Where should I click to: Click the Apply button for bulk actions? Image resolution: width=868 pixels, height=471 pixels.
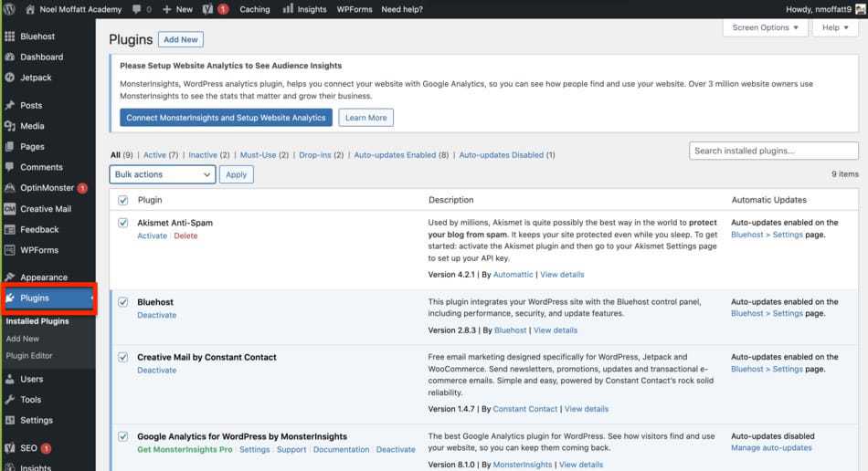coord(236,174)
